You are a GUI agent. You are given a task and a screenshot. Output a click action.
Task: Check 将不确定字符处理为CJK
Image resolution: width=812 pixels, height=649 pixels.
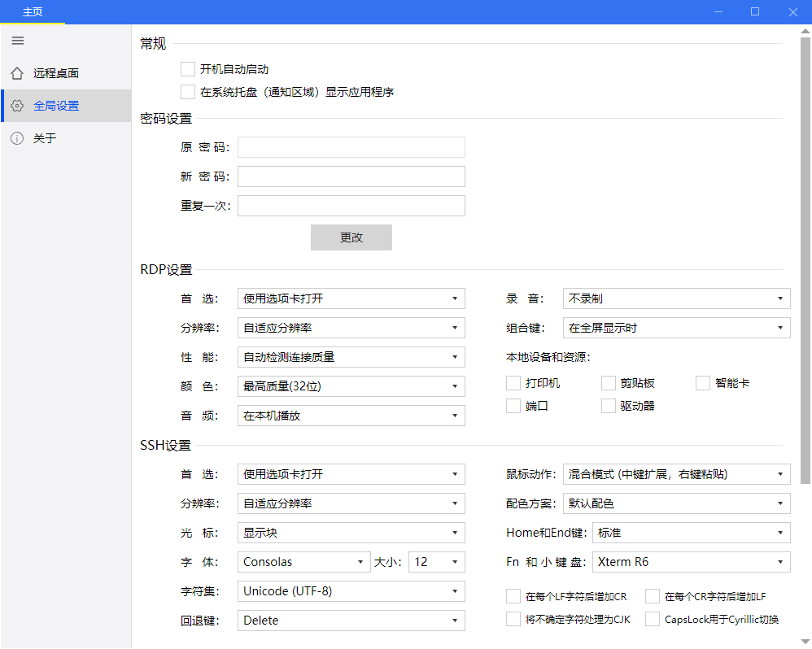(513, 619)
